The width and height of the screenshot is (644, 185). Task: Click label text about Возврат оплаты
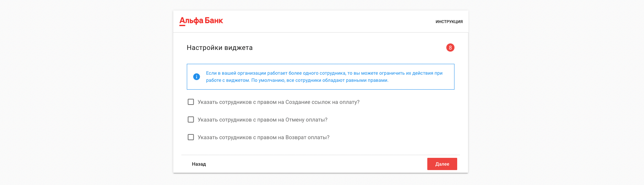(264, 137)
